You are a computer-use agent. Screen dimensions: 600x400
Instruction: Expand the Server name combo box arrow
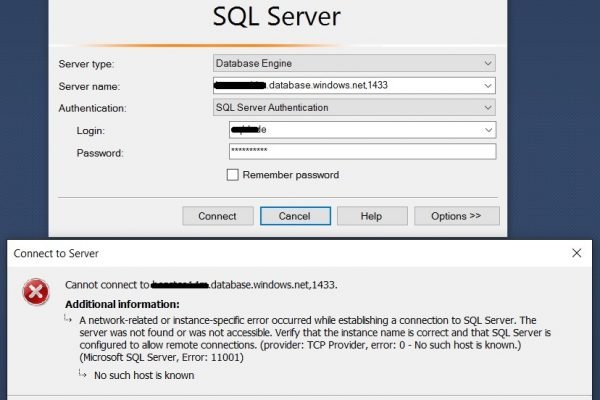(x=488, y=86)
